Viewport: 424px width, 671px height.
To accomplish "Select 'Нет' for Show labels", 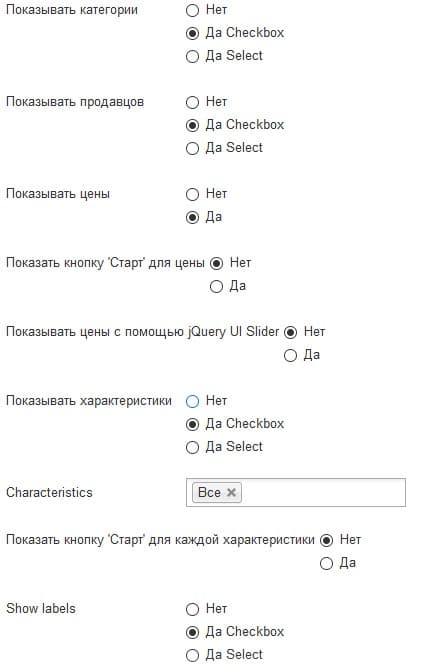I will 193,609.
